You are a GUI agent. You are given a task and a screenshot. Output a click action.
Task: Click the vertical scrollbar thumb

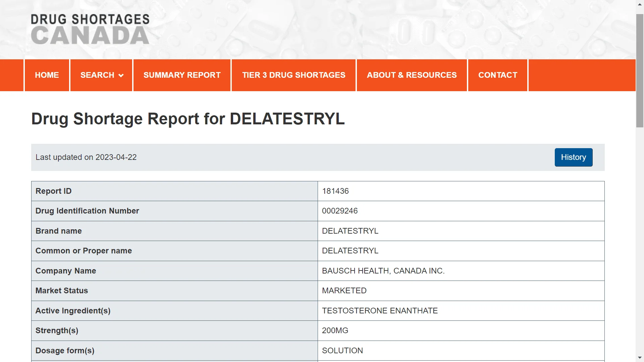(640, 70)
